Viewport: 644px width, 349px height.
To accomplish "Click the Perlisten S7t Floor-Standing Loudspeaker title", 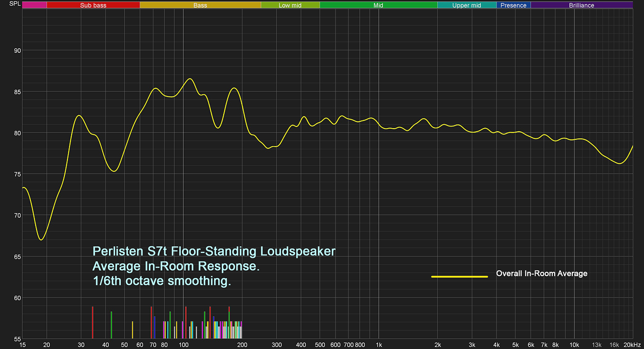I will [214, 251].
